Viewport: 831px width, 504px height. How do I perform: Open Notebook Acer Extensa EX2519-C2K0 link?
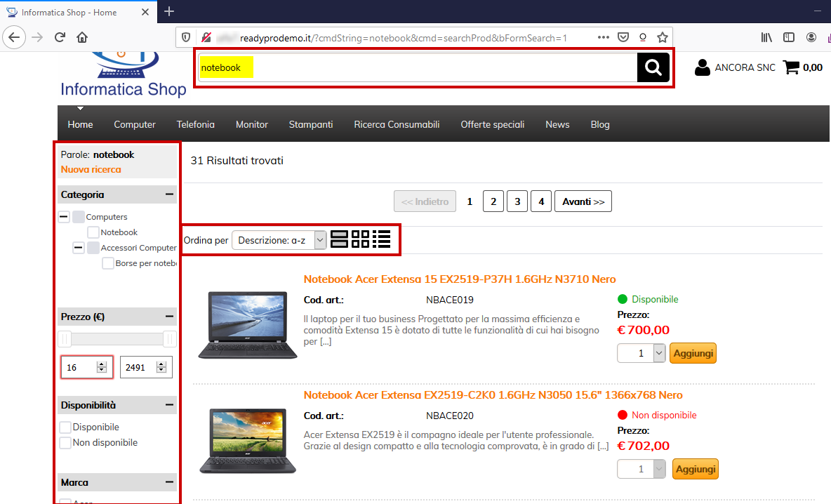pos(493,395)
